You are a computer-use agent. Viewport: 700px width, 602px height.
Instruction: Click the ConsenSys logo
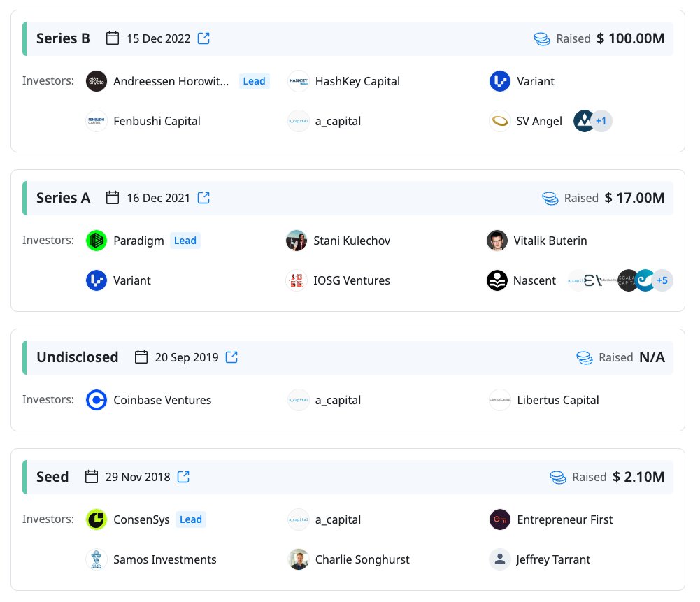[97, 519]
